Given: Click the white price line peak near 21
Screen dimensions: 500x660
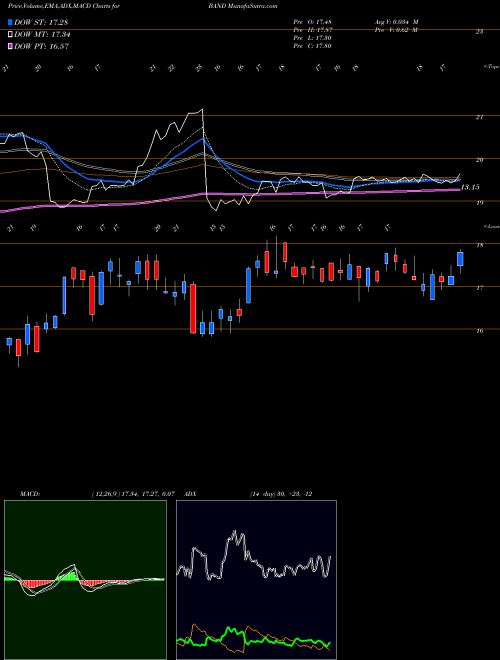Looking at the screenshot, I should (201, 110).
